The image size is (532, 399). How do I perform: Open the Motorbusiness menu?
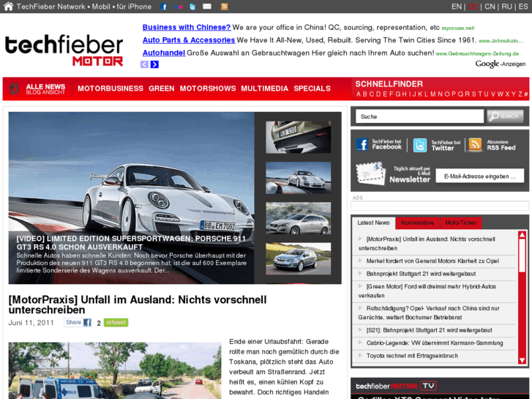coord(110,89)
